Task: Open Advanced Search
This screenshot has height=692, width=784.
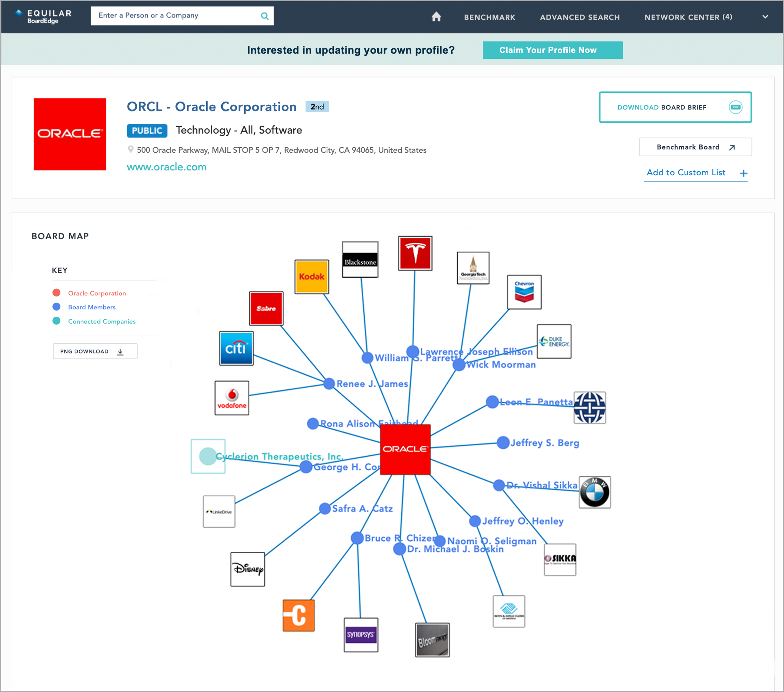Action: 580,17
